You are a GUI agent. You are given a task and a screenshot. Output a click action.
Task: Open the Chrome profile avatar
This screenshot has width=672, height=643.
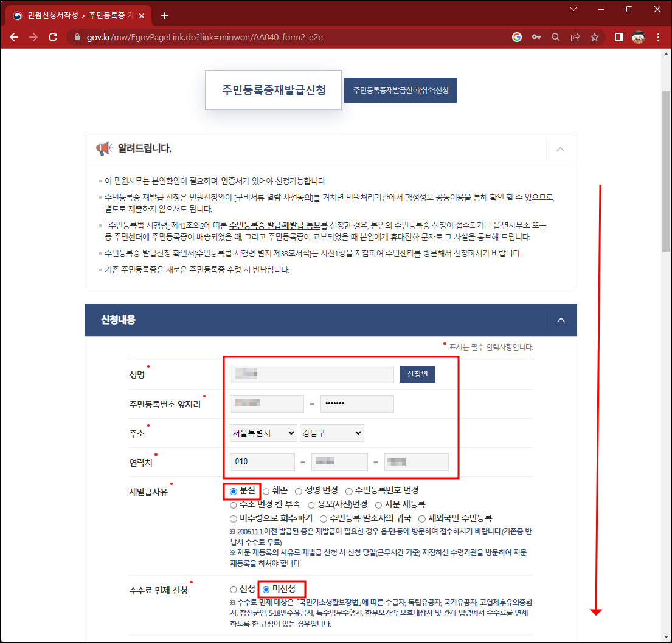(x=638, y=37)
